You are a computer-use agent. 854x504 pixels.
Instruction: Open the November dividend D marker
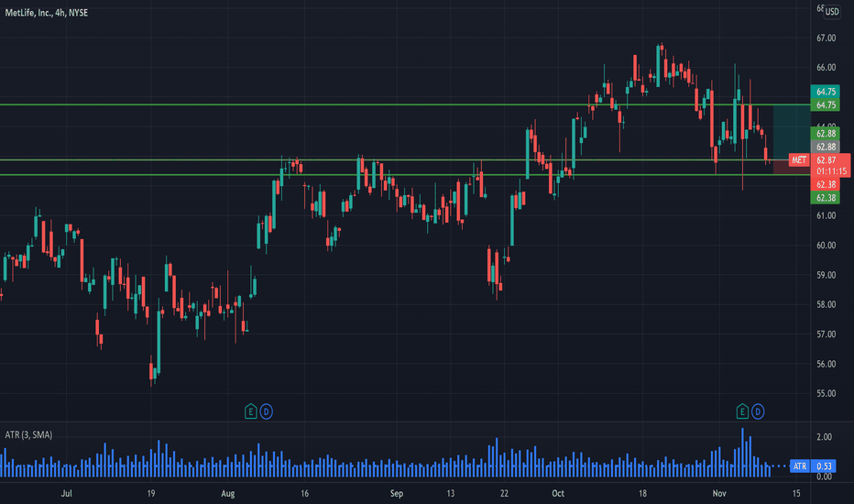[x=758, y=411]
